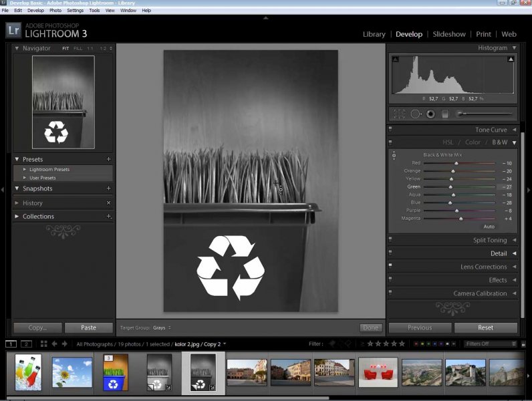Click the Reset button
532x401 pixels.
pos(485,327)
